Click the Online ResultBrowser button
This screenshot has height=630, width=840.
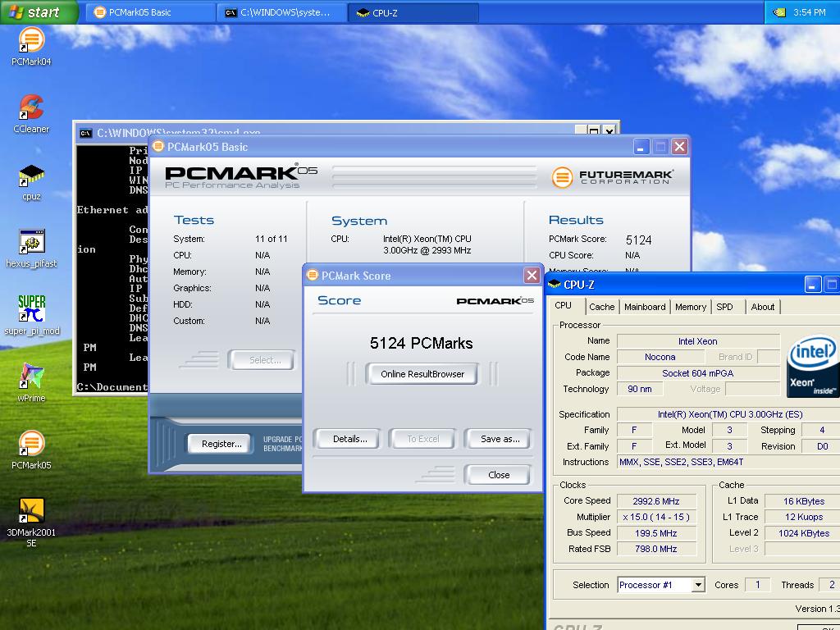[422, 374]
